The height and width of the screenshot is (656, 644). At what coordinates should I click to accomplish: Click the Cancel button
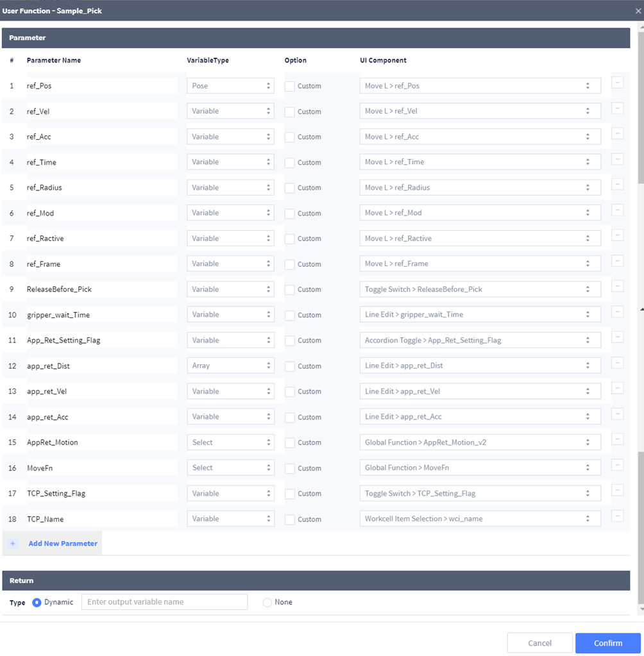tap(539, 643)
